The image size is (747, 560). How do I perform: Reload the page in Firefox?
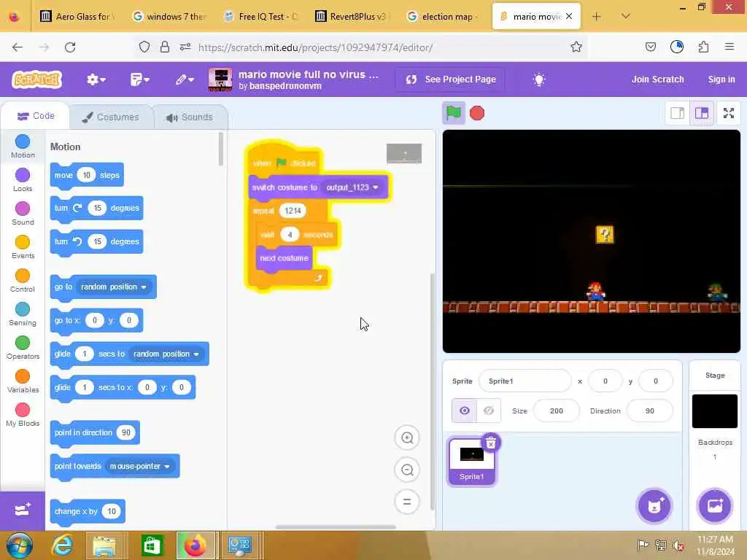70,47
